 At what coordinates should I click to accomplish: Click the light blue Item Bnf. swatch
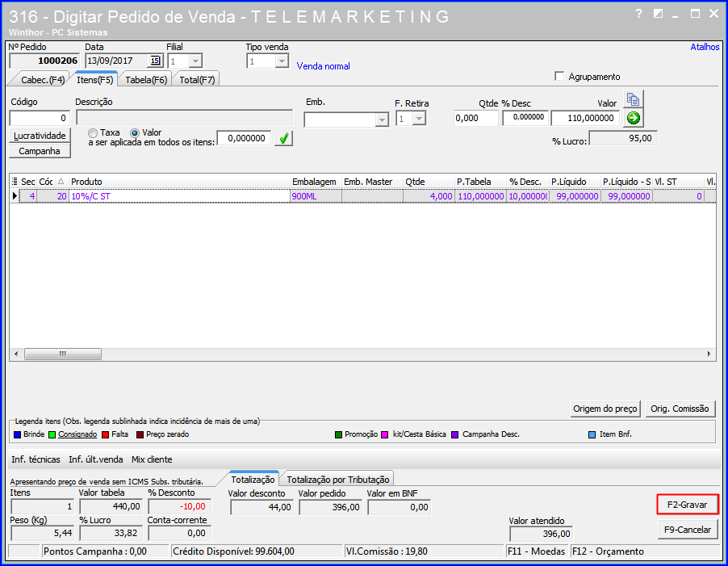592,434
